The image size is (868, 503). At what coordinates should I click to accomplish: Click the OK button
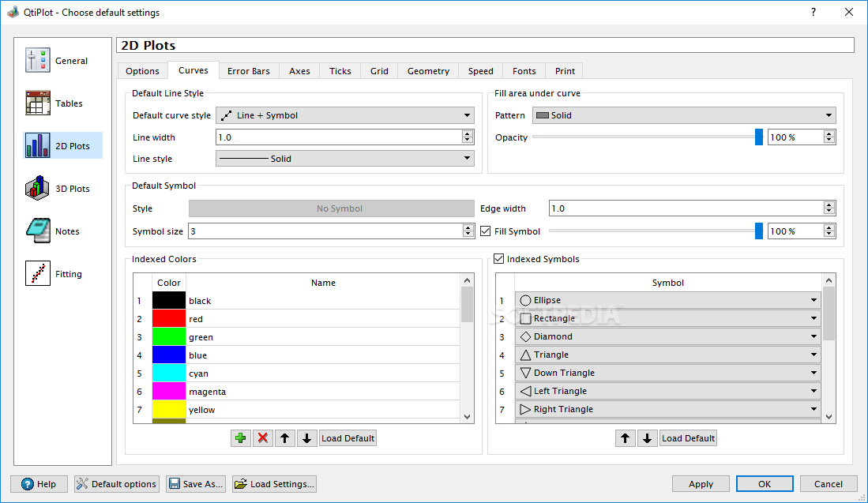click(x=765, y=483)
